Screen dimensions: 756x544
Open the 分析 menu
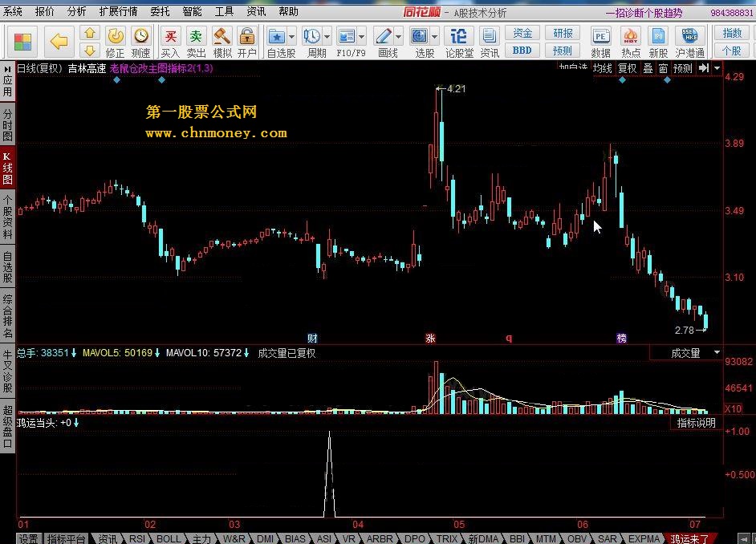pyautogui.click(x=77, y=11)
